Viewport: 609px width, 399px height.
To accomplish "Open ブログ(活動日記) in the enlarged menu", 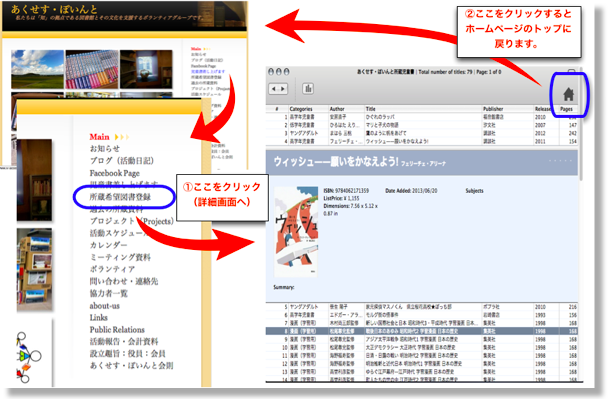I will pos(122,161).
